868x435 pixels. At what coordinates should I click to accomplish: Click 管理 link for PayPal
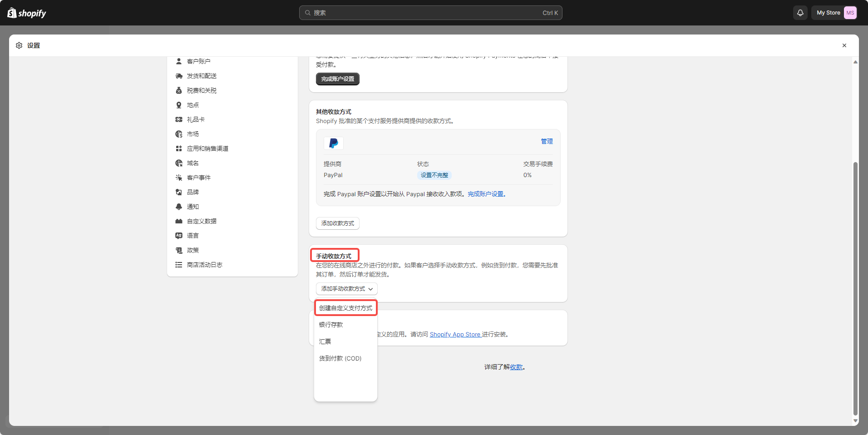tap(547, 141)
